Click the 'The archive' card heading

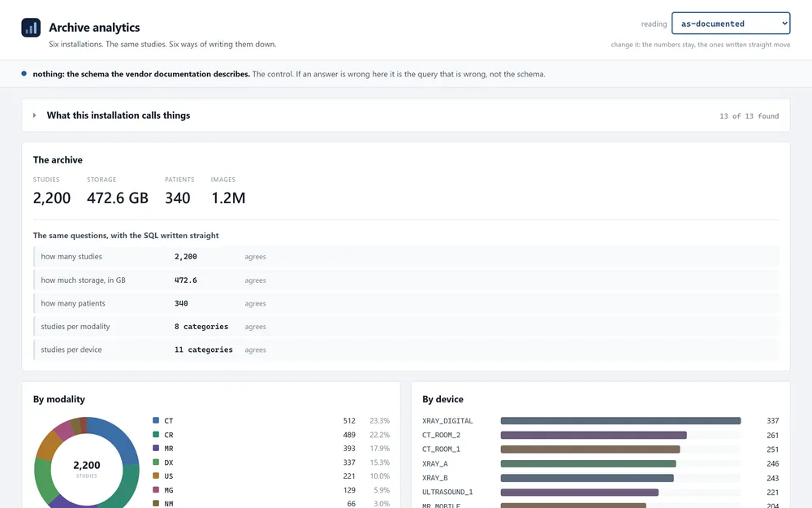pyautogui.click(x=58, y=159)
